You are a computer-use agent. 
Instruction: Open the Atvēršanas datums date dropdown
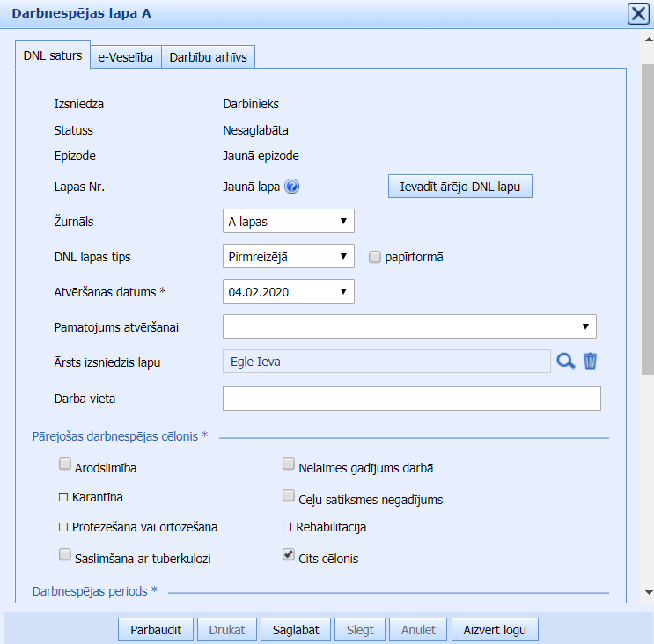pyautogui.click(x=289, y=291)
